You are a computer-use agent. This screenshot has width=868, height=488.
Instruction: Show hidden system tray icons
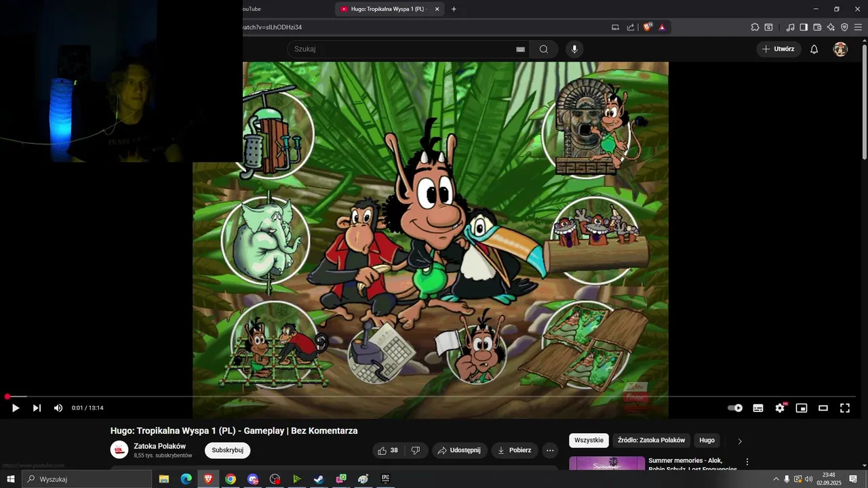tap(776, 479)
